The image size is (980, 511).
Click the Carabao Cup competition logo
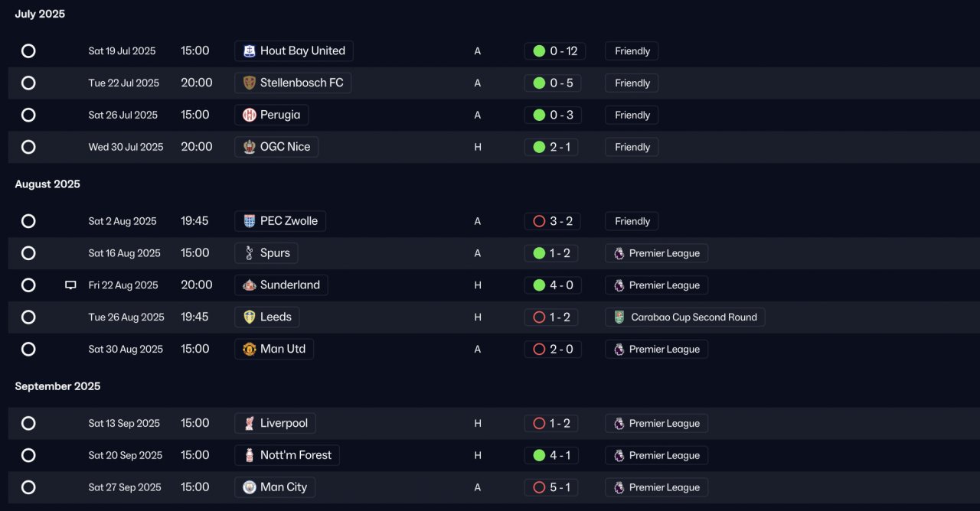619,317
